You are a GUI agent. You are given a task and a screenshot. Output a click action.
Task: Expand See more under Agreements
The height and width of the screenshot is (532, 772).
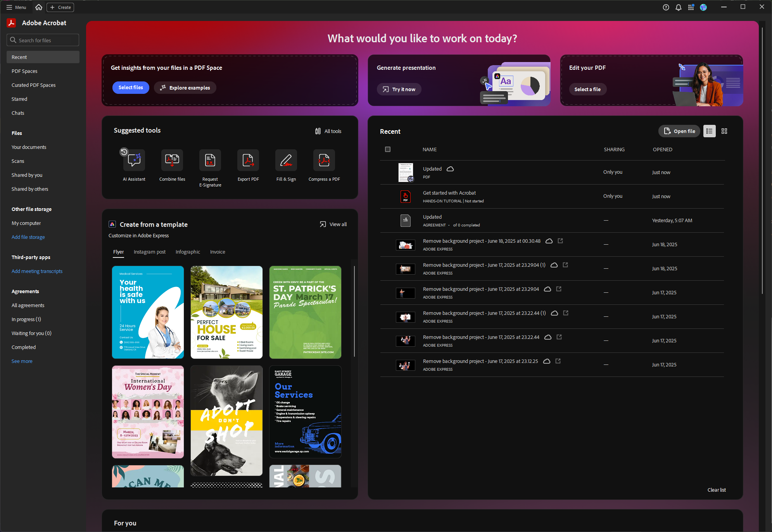click(22, 361)
